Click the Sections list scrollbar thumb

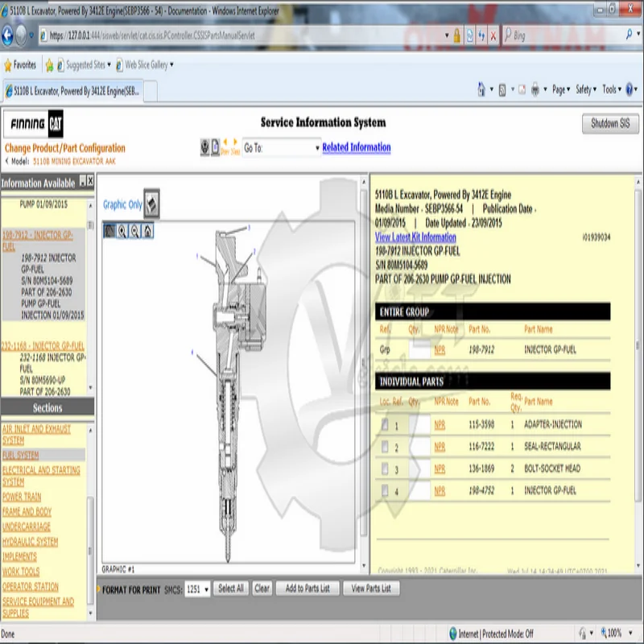(x=90, y=551)
